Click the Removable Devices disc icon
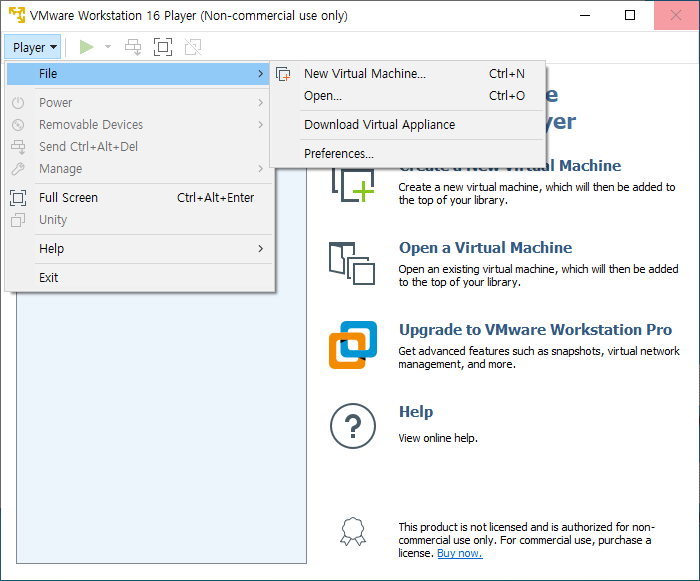This screenshot has height=581, width=700. [x=18, y=125]
